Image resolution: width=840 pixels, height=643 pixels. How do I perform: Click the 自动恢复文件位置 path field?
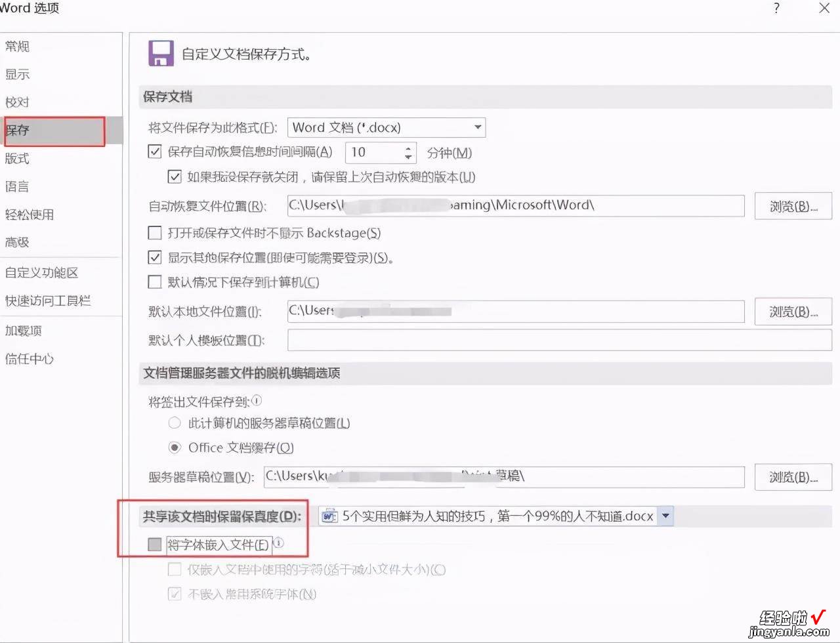tap(516, 205)
